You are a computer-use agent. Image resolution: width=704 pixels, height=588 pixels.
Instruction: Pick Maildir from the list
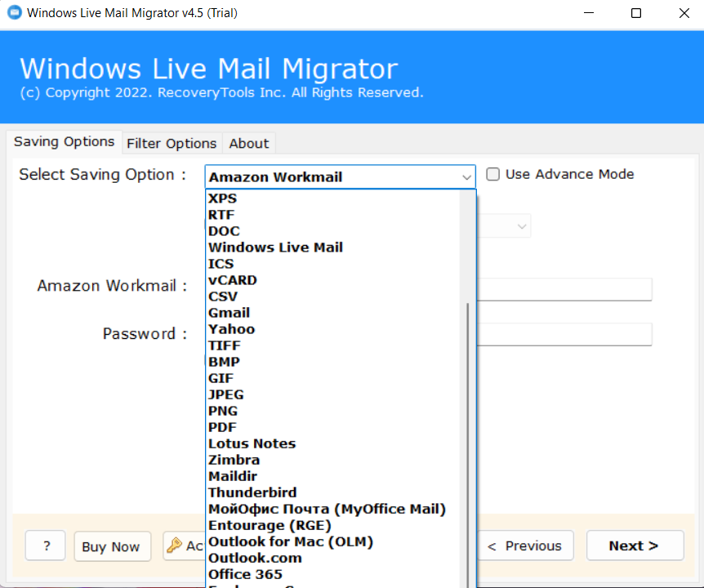pos(332,476)
